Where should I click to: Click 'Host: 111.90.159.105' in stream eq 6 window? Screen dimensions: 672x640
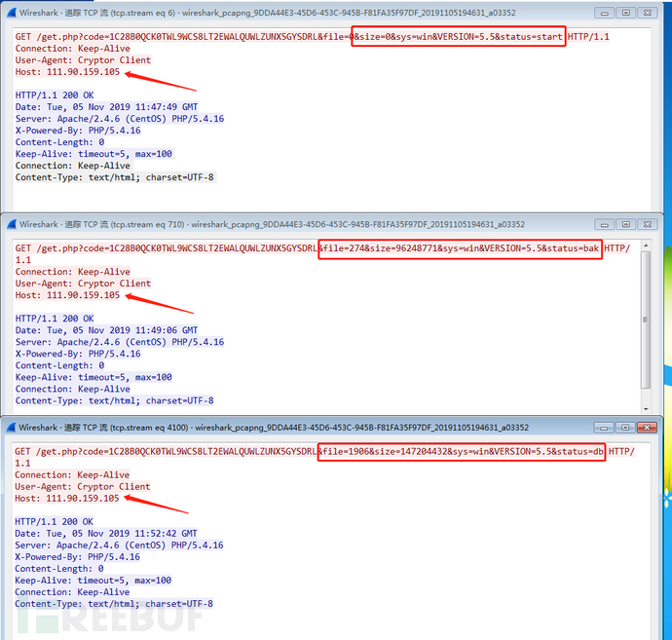click(x=68, y=72)
